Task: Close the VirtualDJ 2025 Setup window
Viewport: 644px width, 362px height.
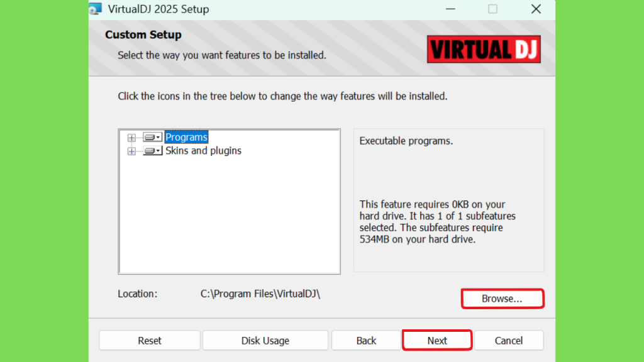Action: 536,9
